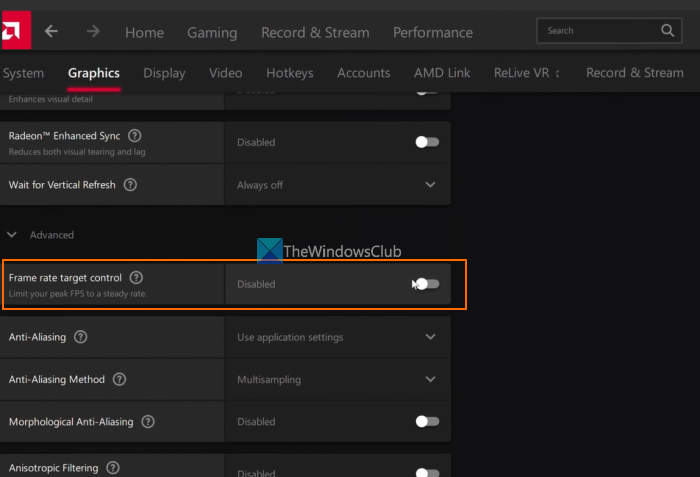Open the Record & Stream settings tab
Image resolution: width=700 pixels, height=477 pixels.
[634, 73]
